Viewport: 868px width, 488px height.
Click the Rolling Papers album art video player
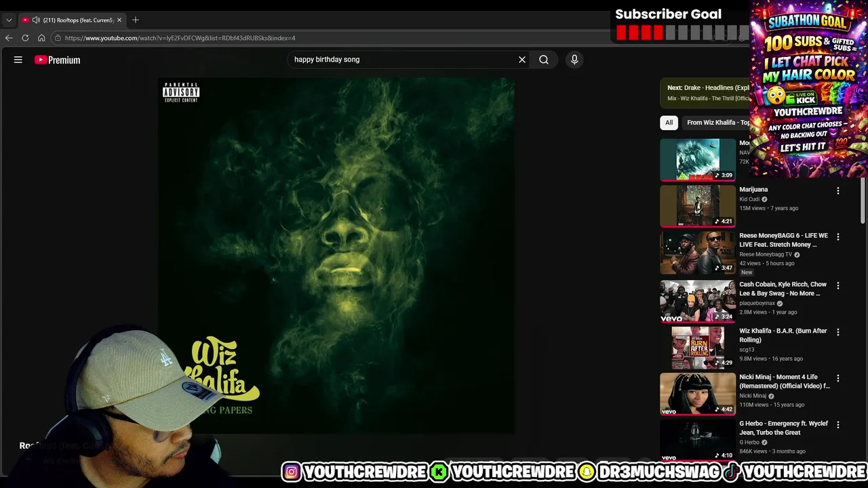coord(336,256)
